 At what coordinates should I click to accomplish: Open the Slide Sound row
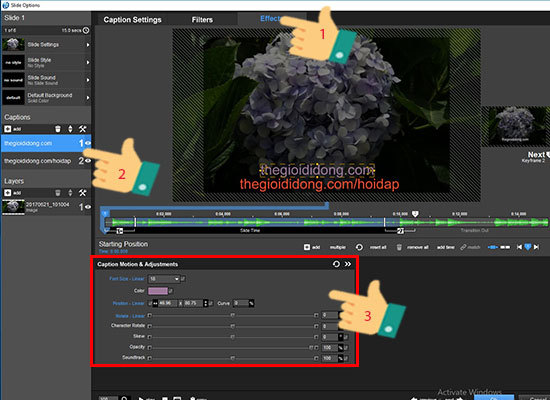pyautogui.click(x=46, y=80)
